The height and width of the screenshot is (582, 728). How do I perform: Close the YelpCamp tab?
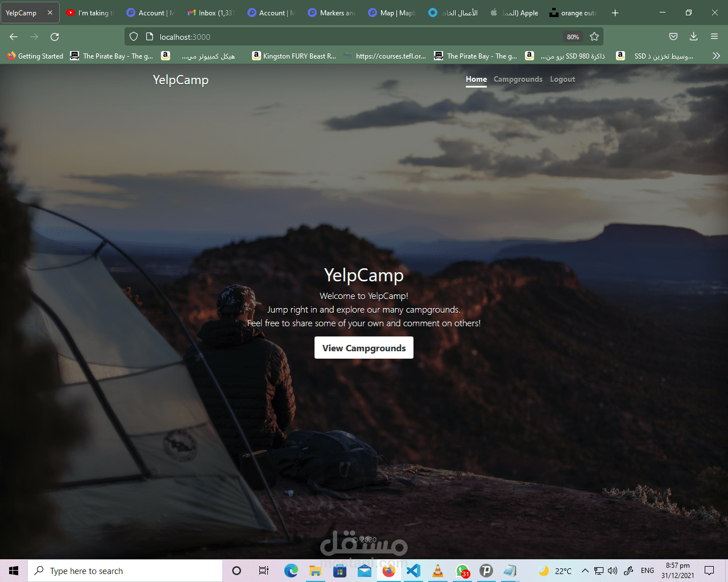(50, 13)
